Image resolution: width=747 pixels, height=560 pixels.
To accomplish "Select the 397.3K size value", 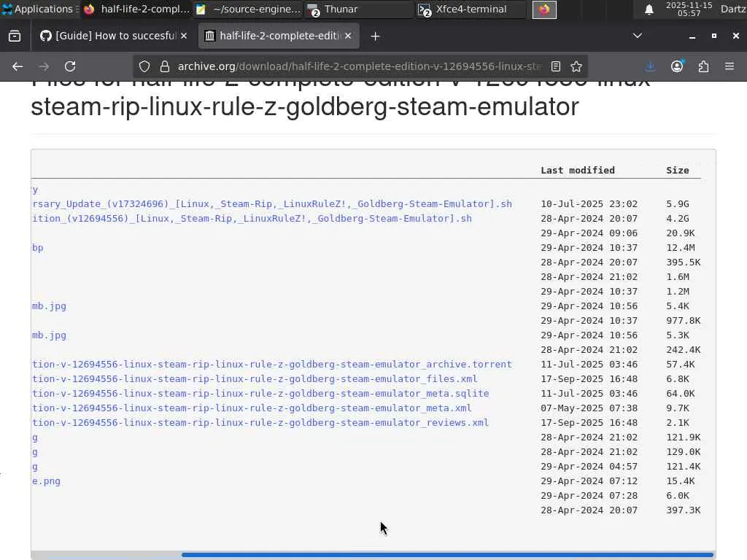I will 683,510.
